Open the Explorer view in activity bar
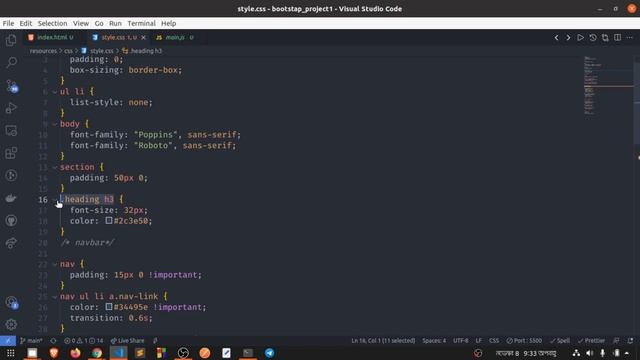Image resolution: width=640 pixels, height=360 pixels. [11, 40]
